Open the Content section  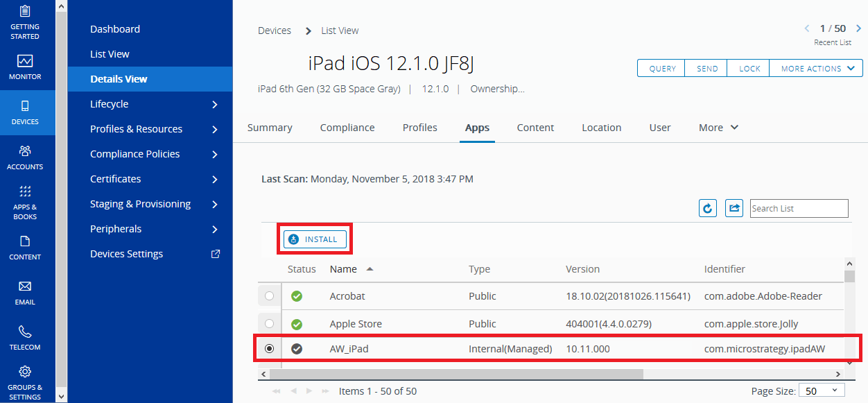[x=25, y=248]
